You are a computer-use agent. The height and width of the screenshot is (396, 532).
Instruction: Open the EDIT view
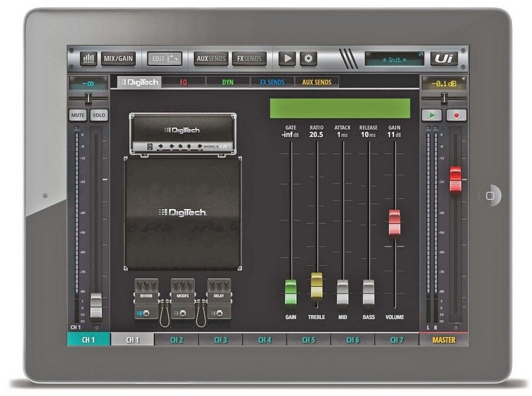click(x=165, y=59)
